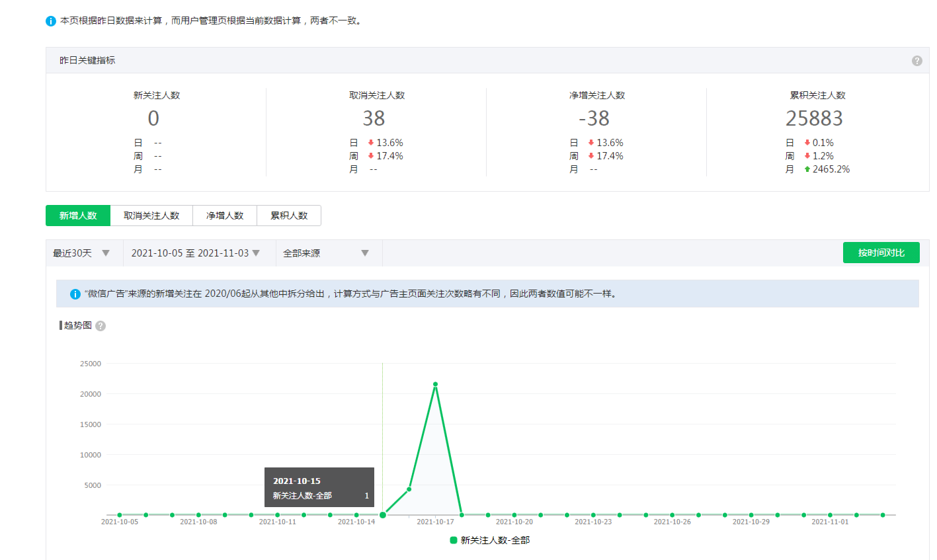Click the 2021-10-15 data point on chart
Image resolution: width=937 pixels, height=560 pixels.
[x=383, y=515]
